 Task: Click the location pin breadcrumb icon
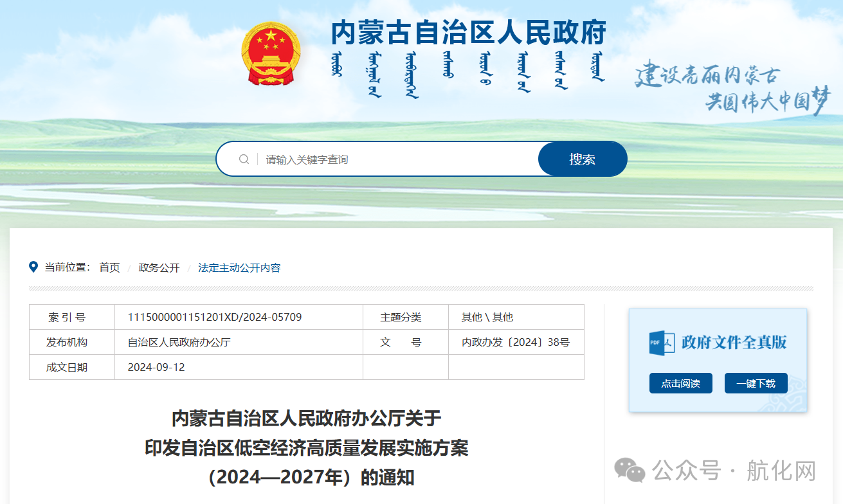pos(33,267)
